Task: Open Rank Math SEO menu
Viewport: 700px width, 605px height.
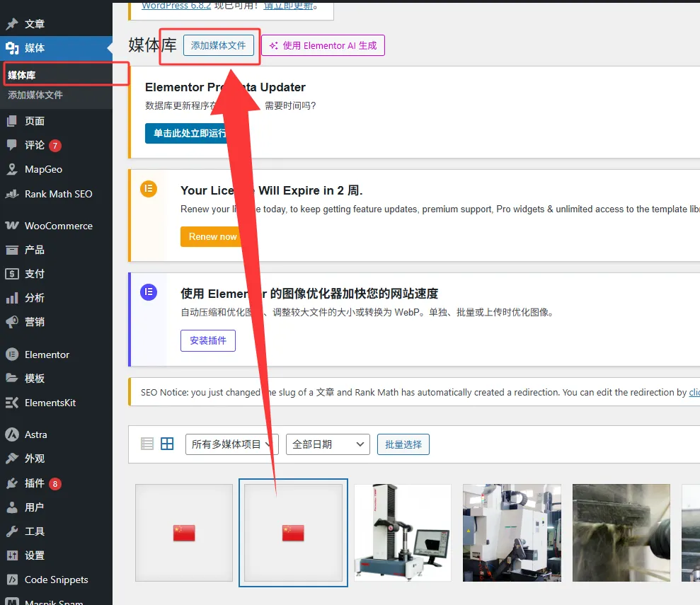Action: pyautogui.click(x=58, y=194)
